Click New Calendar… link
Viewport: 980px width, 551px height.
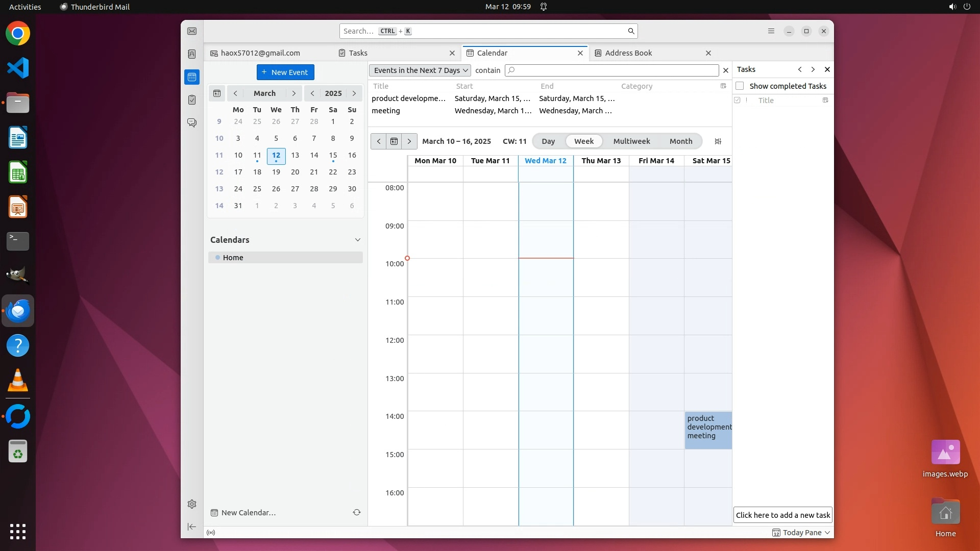[x=248, y=513]
